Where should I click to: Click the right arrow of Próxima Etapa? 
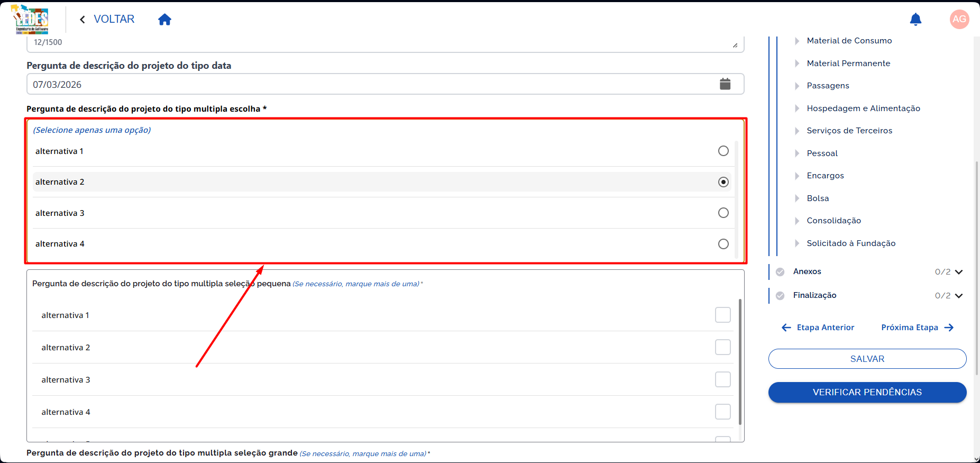(949, 328)
